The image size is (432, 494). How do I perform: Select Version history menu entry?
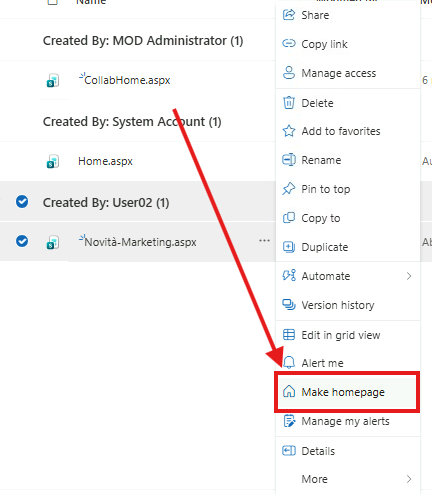[x=348, y=305]
